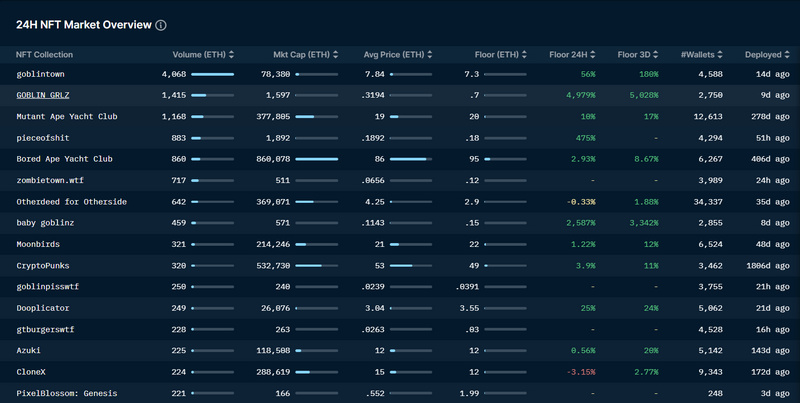Image resolution: width=800 pixels, height=403 pixels.
Task: Click Moonbirds market cap 214,246
Action: click(x=273, y=244)
